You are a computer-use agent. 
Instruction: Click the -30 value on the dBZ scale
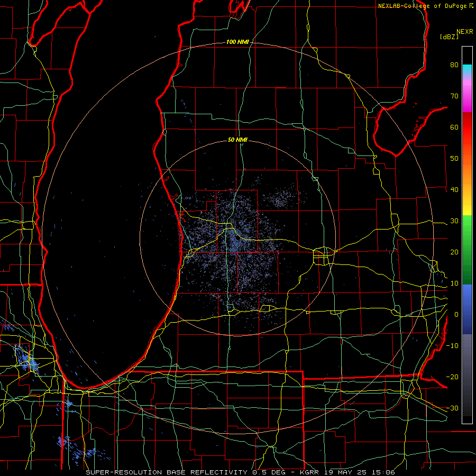point(452,408)
